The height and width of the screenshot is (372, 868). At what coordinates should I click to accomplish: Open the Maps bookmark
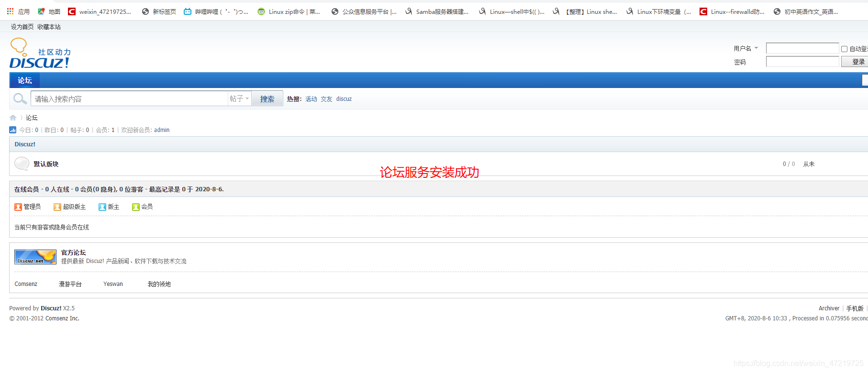coord(49,11)
